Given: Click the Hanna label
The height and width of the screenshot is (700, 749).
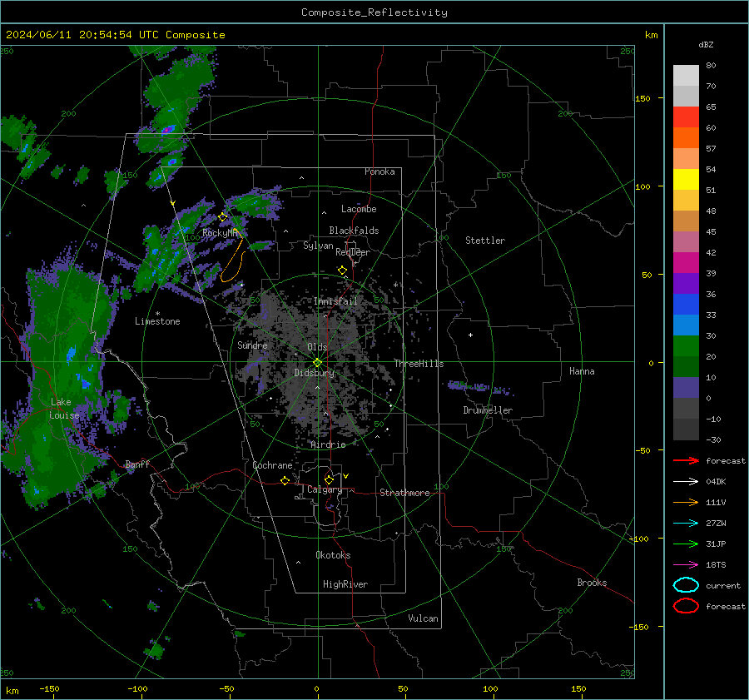Looking at the screenshot, I should tap(582, 371).
